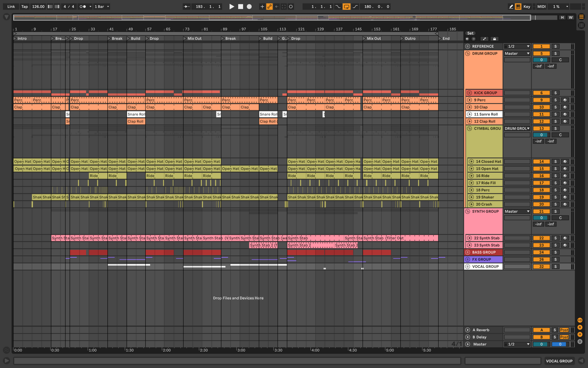Open the MIDI map mode

click(542, 7)
